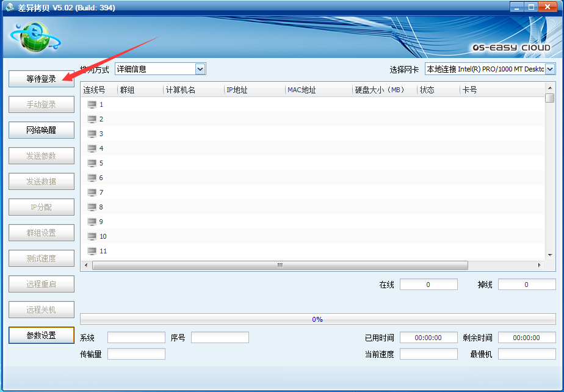The image size is (564, 392).
Task: Click the 序号 serial number input field
Action: coord(220,338)
